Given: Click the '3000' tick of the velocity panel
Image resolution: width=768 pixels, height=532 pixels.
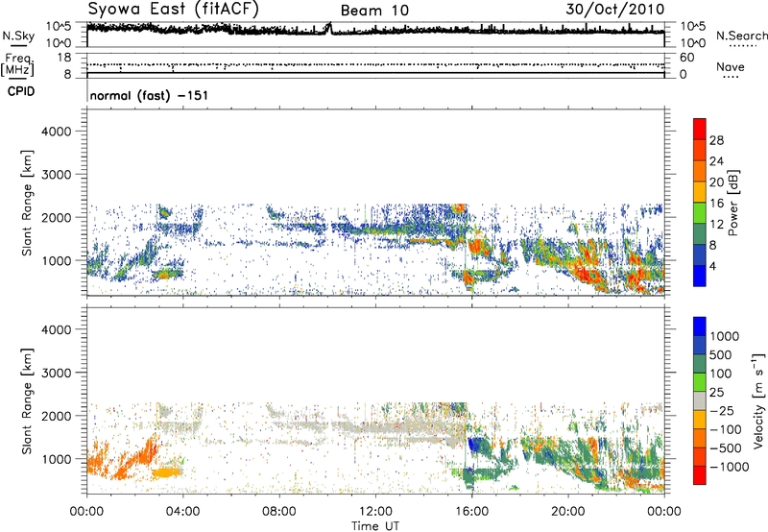Looking at the screenshot, I should pyautogui.click(x=56, y=373).
